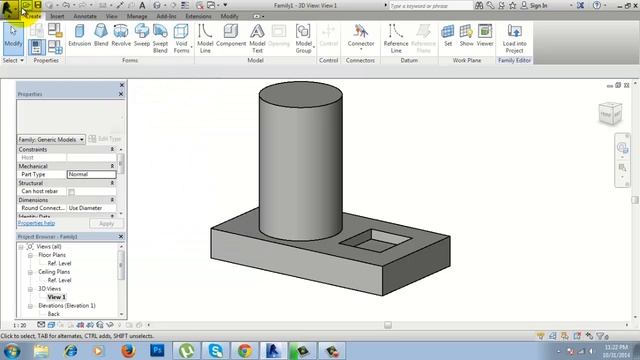640x360 pixels.
Task: Open the Model Group tool
Action: point(303,39)
